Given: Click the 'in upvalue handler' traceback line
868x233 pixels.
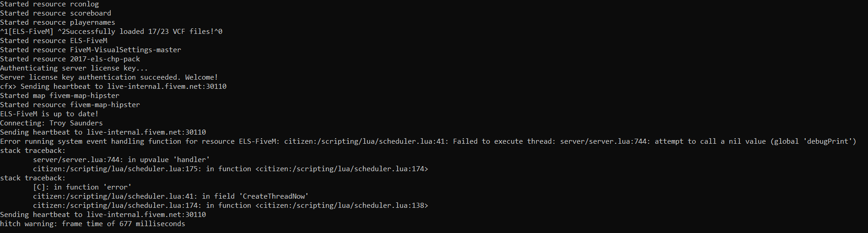Looking at the screenshot, I should click(x=121, y=160).
